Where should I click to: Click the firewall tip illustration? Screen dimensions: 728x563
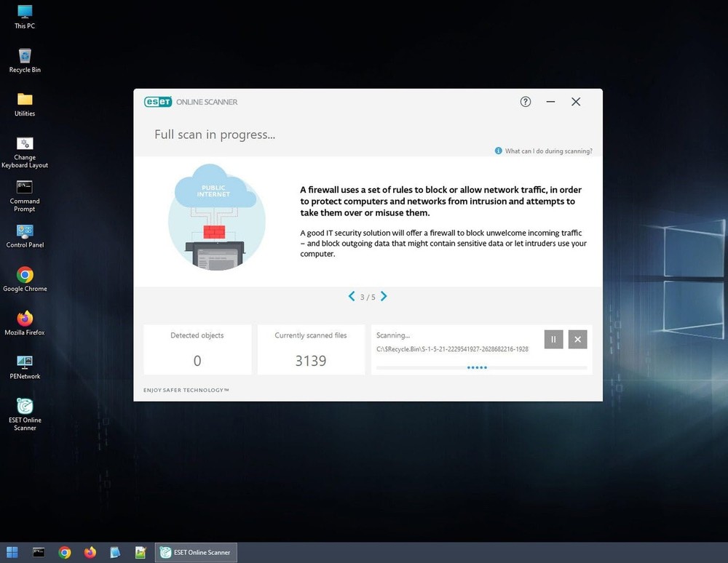216,217
